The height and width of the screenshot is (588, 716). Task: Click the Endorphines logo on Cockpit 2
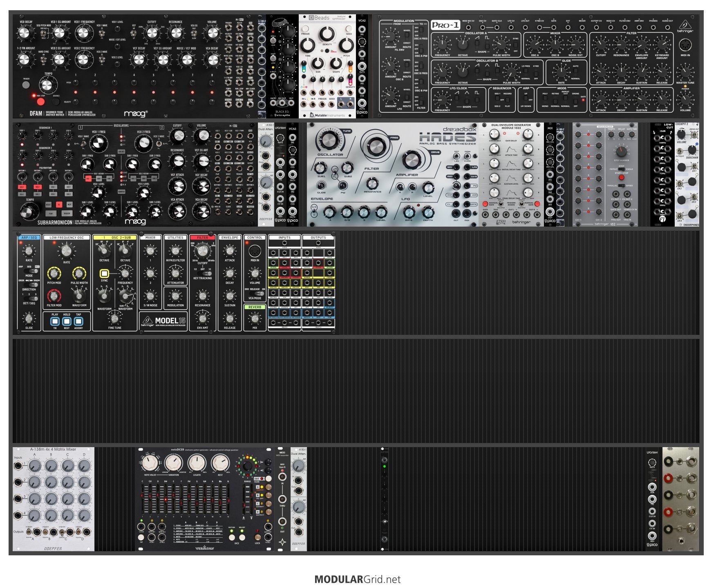(691, 225)
